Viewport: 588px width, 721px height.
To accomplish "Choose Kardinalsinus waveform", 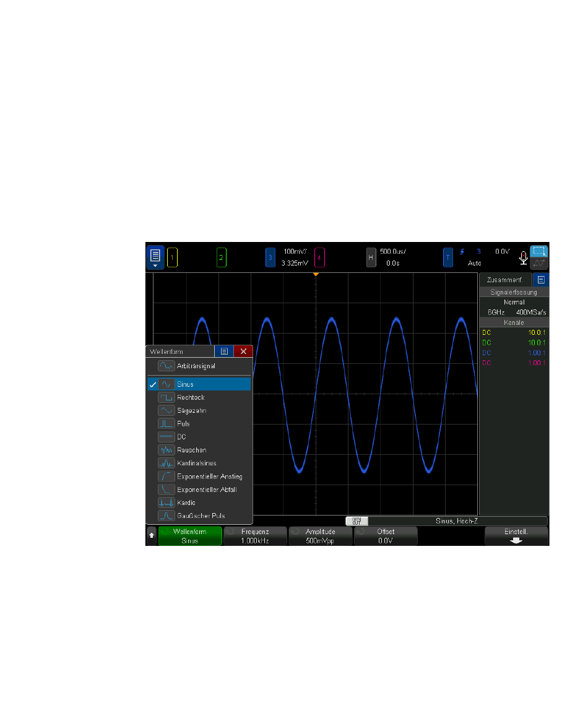I will point(199,463).
